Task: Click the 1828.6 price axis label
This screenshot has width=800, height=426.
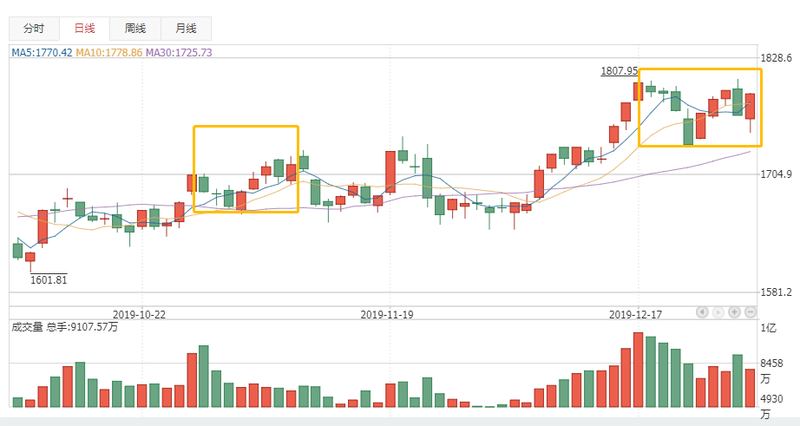Action: (774, 58)
